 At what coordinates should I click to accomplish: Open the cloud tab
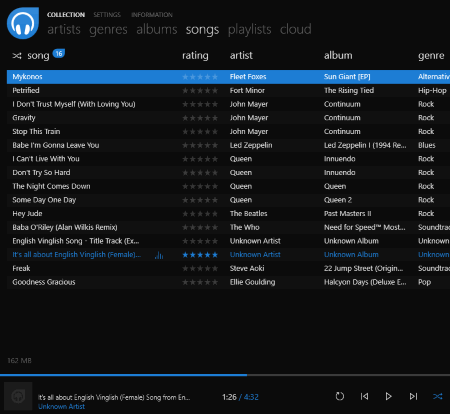[x=296, y=29]
